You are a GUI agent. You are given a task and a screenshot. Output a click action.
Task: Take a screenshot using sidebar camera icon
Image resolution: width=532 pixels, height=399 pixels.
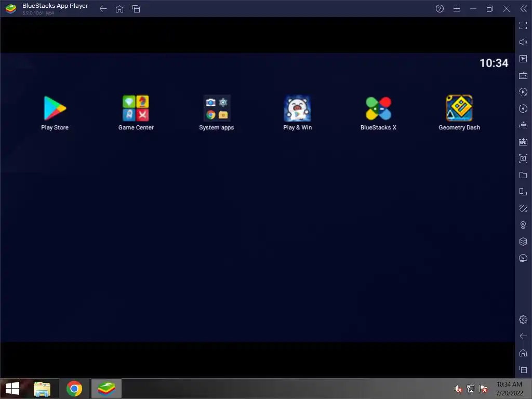point(523,158)
